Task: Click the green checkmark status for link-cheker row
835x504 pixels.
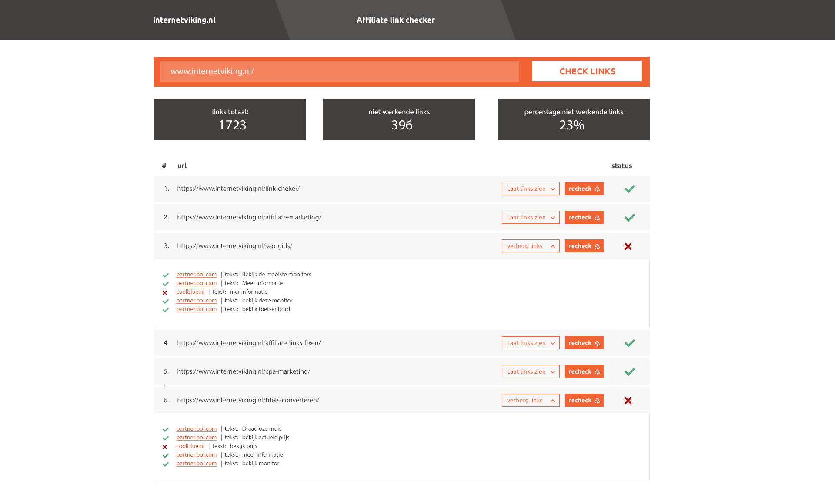Action: pos(629,189)
